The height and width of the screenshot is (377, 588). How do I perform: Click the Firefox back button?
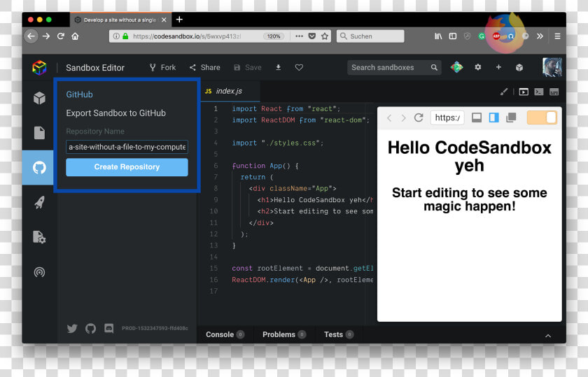point(31,36)
